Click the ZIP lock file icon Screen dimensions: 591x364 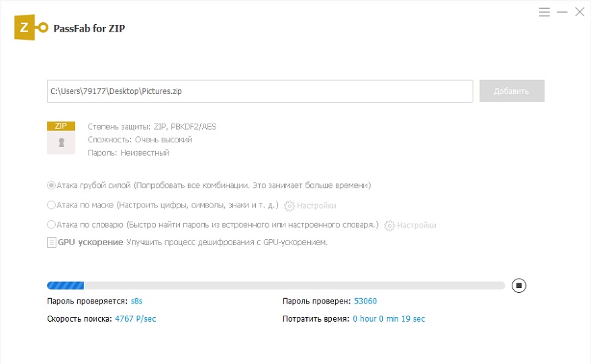[x=61, y=142]
